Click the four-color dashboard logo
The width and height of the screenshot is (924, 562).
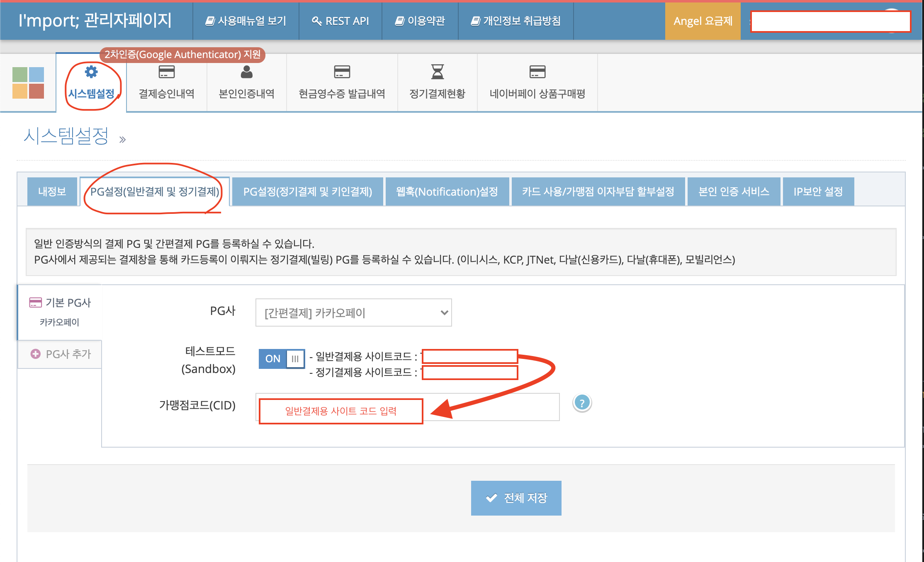pos(28,83)
